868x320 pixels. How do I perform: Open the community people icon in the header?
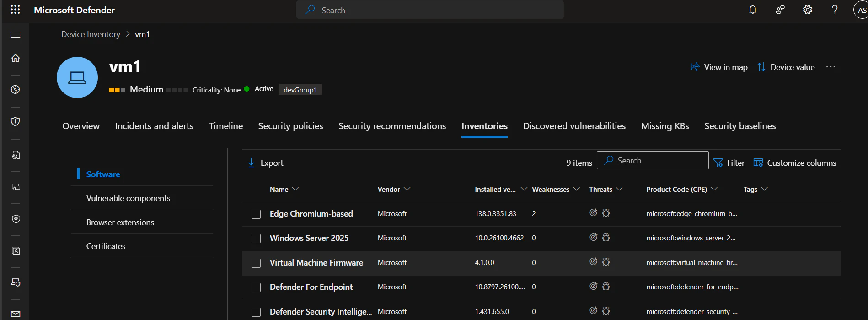tap(780, 10)
